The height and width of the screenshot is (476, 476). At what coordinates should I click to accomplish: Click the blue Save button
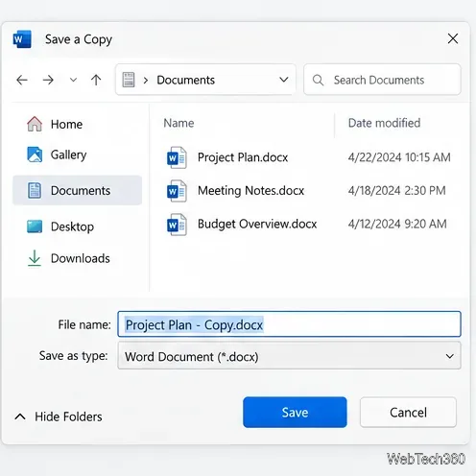tap(295, 413)
